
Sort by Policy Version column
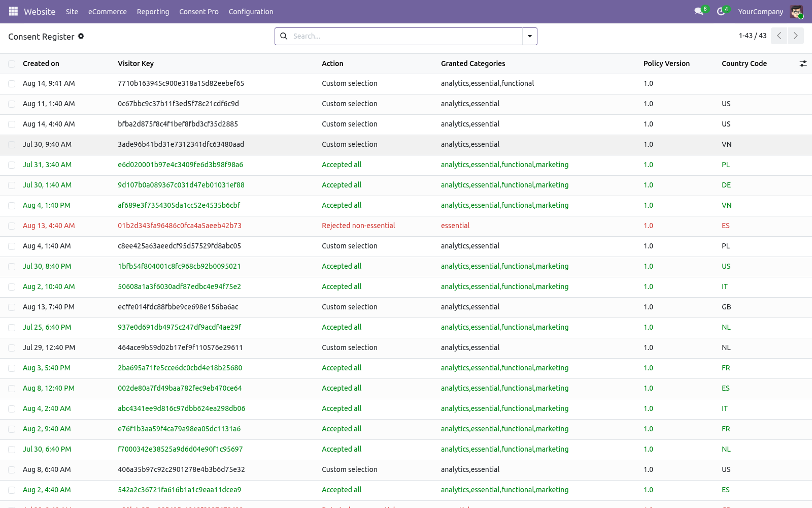point(666,63)
